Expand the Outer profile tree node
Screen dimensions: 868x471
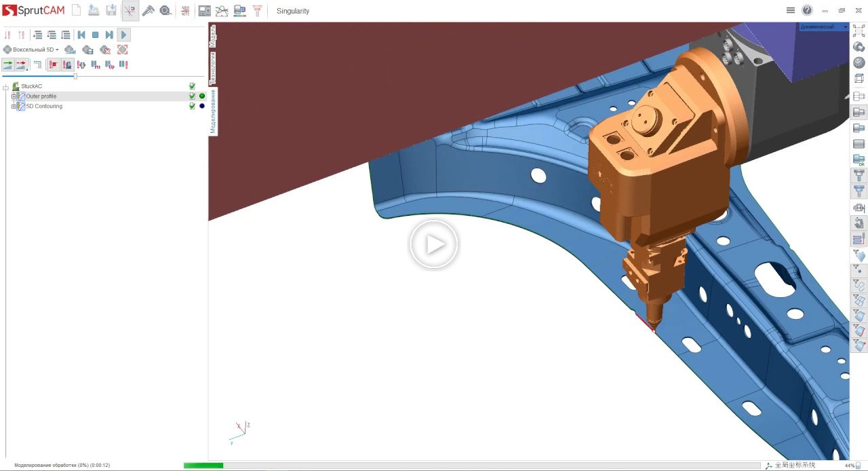click(x=13, y=96)
